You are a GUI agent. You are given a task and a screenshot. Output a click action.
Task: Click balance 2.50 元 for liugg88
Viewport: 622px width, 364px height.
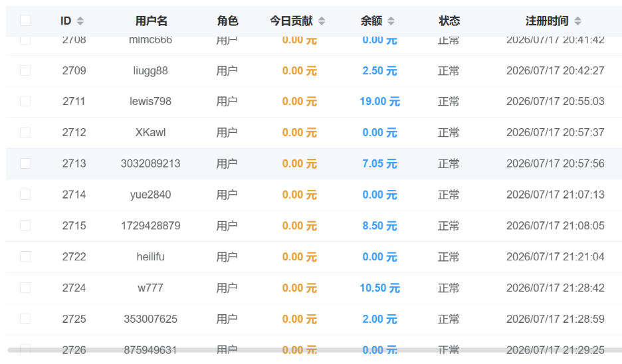pyautogui.click(x=379, y=70)
